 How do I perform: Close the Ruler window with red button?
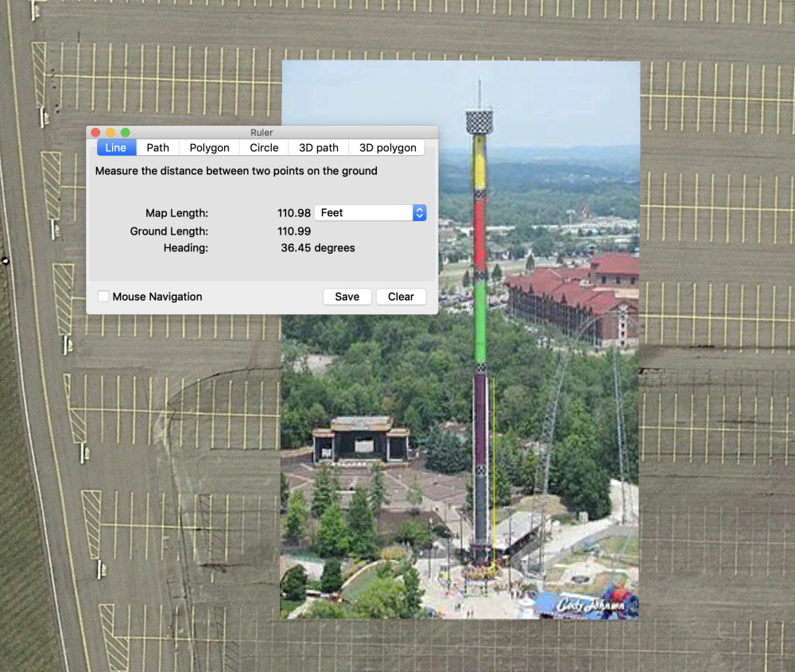[x=95, y=133]
